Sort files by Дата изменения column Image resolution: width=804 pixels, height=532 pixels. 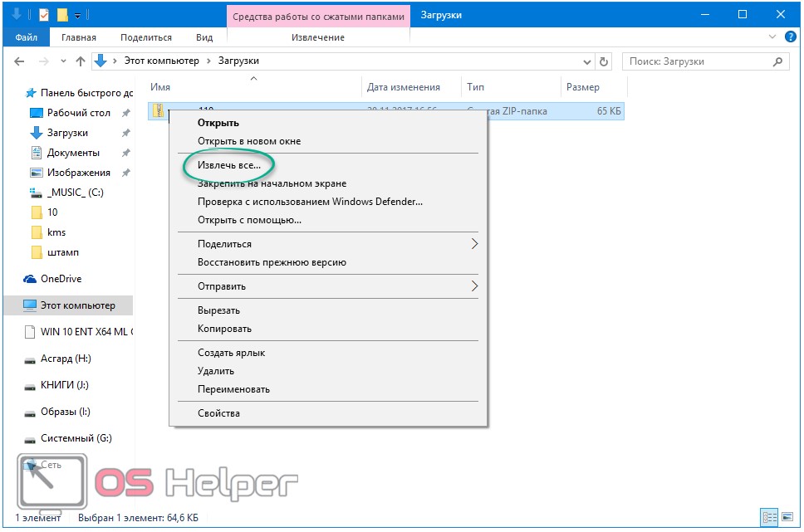click(x=404, y=87)
